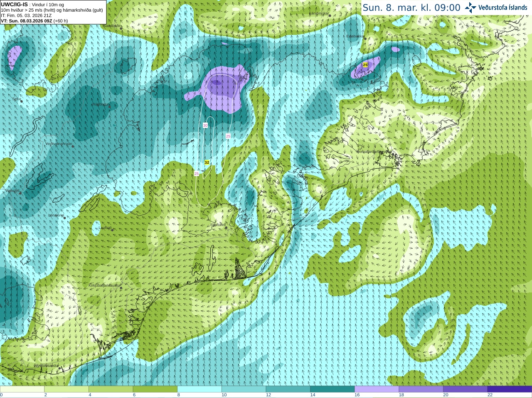Click the yellow 32 maximum gust marker
Image resolution: width=532 pixels, height=398 pixels.
click(207, 162)
